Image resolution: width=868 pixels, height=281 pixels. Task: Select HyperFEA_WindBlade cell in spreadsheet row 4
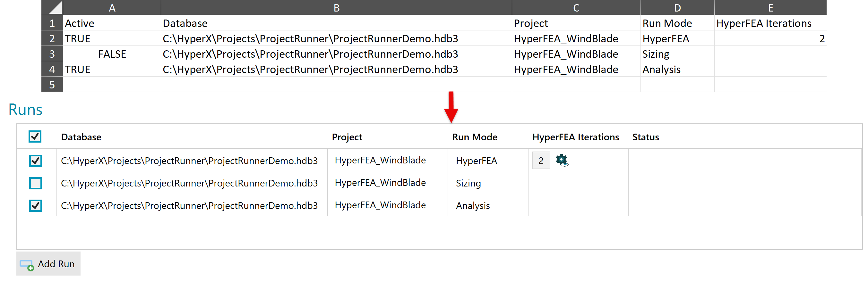tap(576, 69)
